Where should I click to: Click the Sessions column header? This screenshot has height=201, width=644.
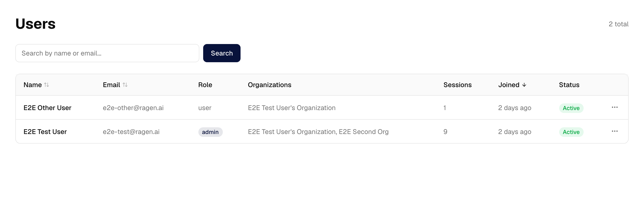[457, 85]
